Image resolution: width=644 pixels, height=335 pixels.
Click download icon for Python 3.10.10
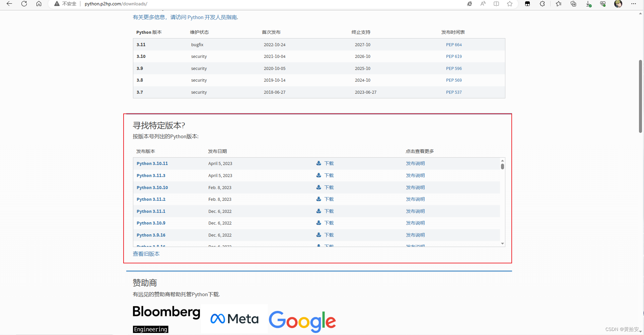pos(318,187)
